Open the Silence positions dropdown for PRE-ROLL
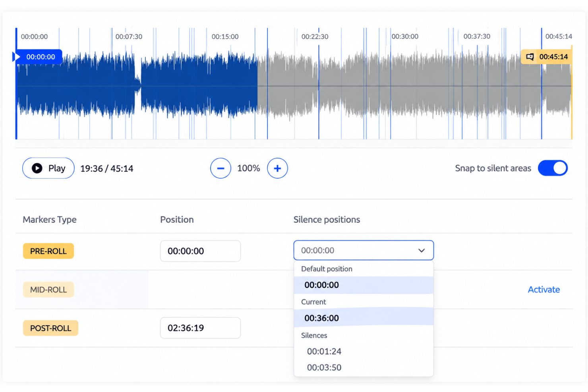Screen dimensions: 588x392 pyautogui.click(x=364, y=250)
